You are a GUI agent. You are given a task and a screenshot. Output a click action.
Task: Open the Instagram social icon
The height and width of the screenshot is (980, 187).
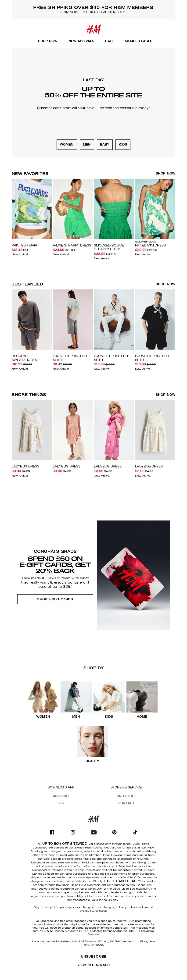pos(73,832)
